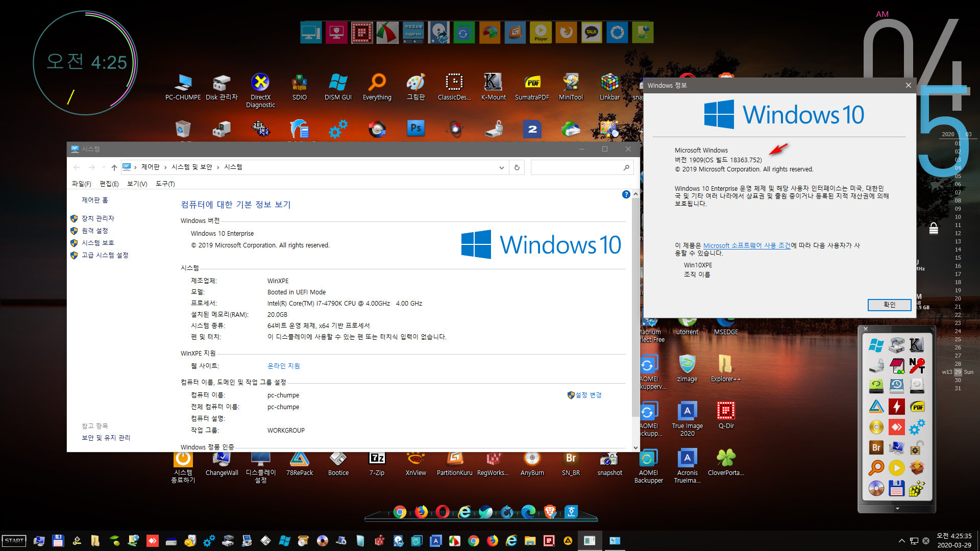This screenshot has width=980, height=551.
Task: Open 시스템 보호 link
Action: (x=98, y=243)
